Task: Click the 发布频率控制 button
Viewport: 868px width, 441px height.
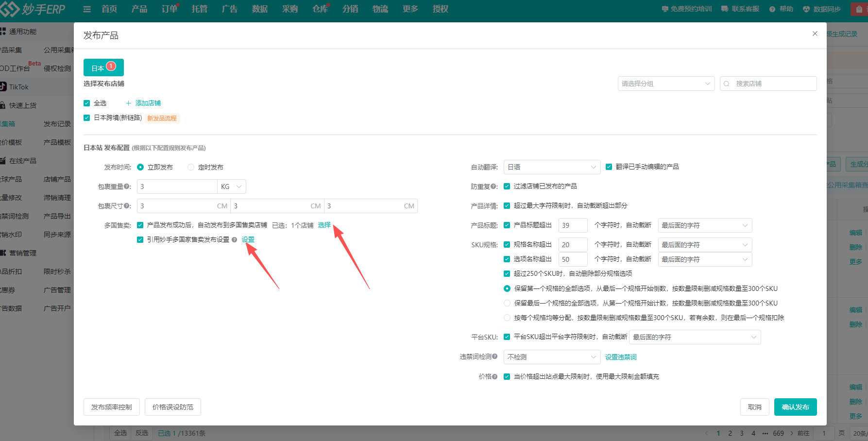Action: (112, 407)
